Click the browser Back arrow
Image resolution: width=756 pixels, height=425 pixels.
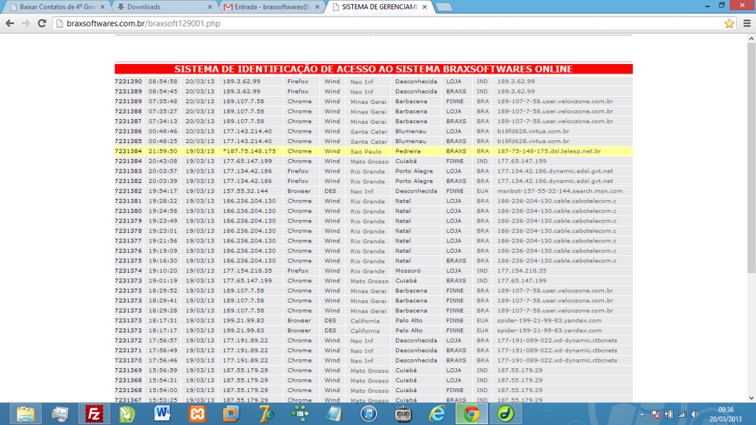click(x=11, y=23)
